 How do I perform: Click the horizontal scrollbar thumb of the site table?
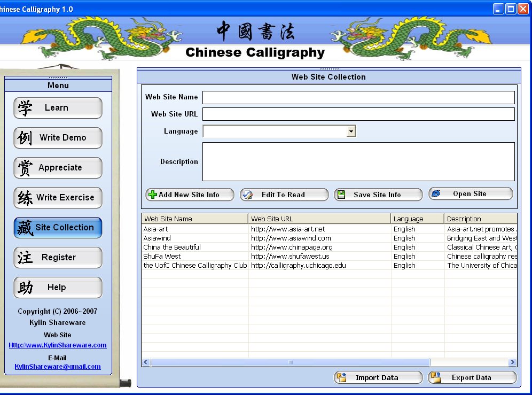pyautogui.click(x=291, y=362)
